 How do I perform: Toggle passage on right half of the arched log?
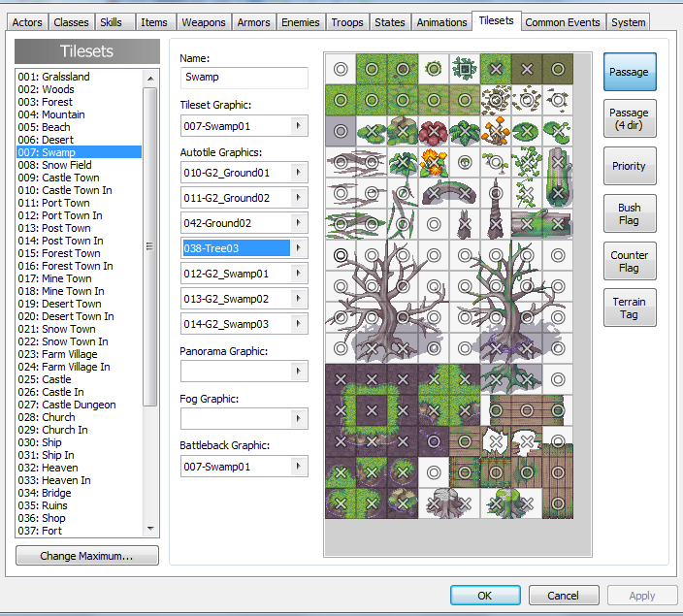(x=465, y=193)
